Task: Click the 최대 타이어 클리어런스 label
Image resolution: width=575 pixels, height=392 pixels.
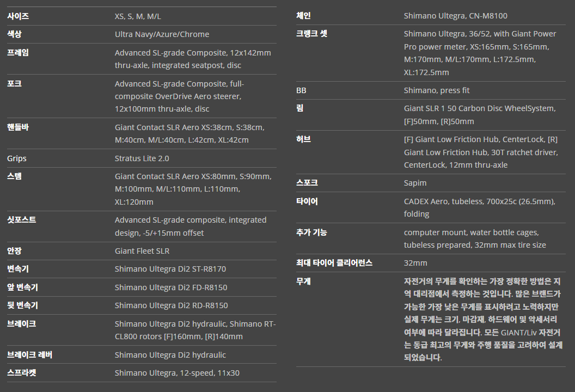Action: [334, 263]
